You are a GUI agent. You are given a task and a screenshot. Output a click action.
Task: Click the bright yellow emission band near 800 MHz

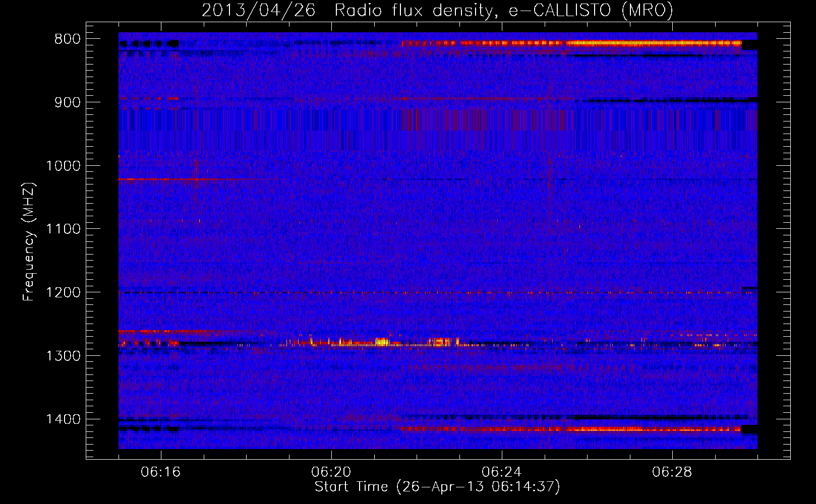pyautogui.click(x=654, y=43)
